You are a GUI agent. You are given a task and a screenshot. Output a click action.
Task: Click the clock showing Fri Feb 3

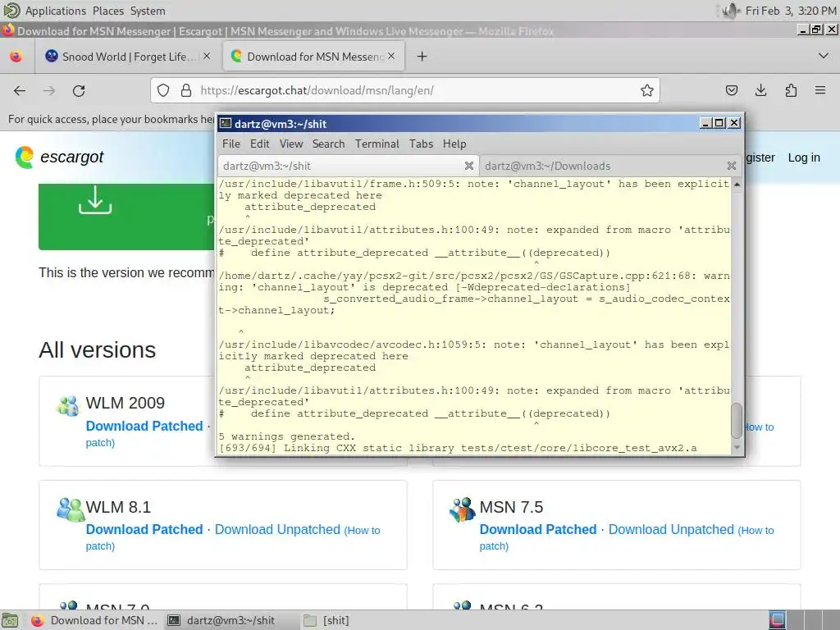[x=791, y=11]
